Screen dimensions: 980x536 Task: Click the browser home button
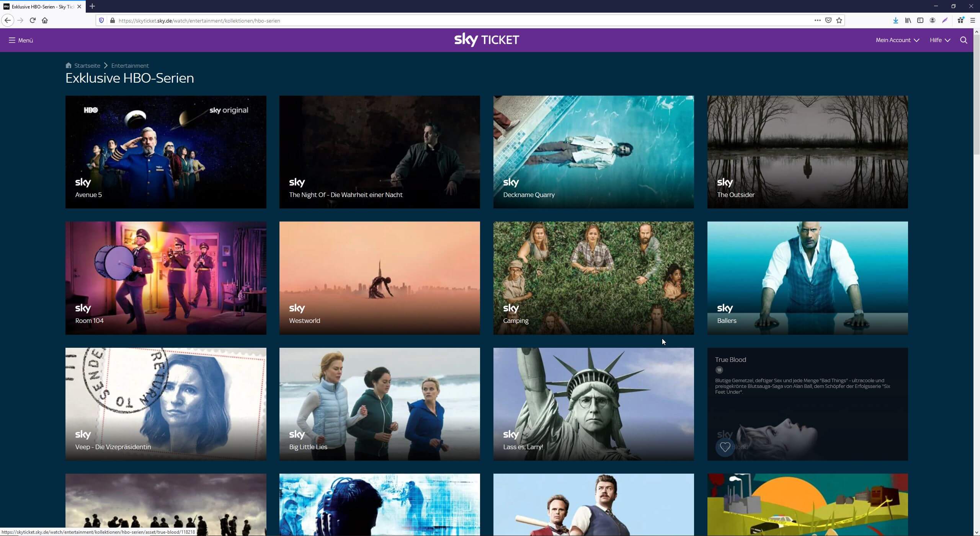45,20
